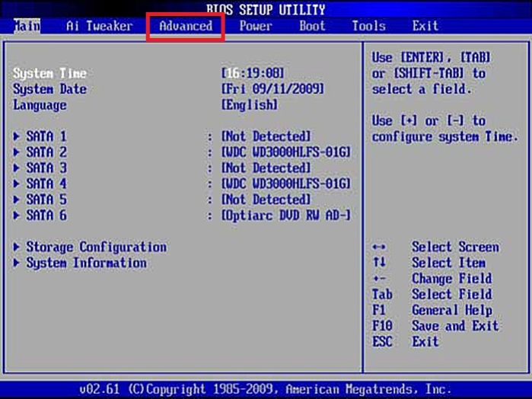Open the Storage Configuration submenu

click(x=97, y=247)
